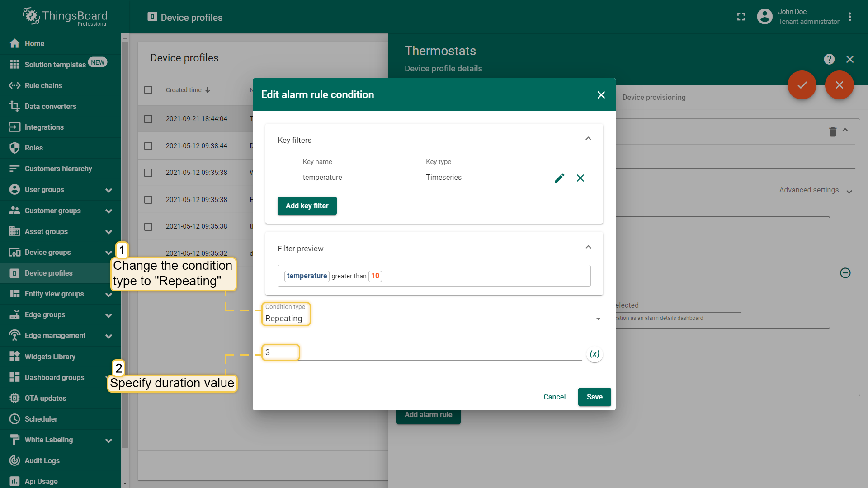Click the Add key filter button

point(307,206)
